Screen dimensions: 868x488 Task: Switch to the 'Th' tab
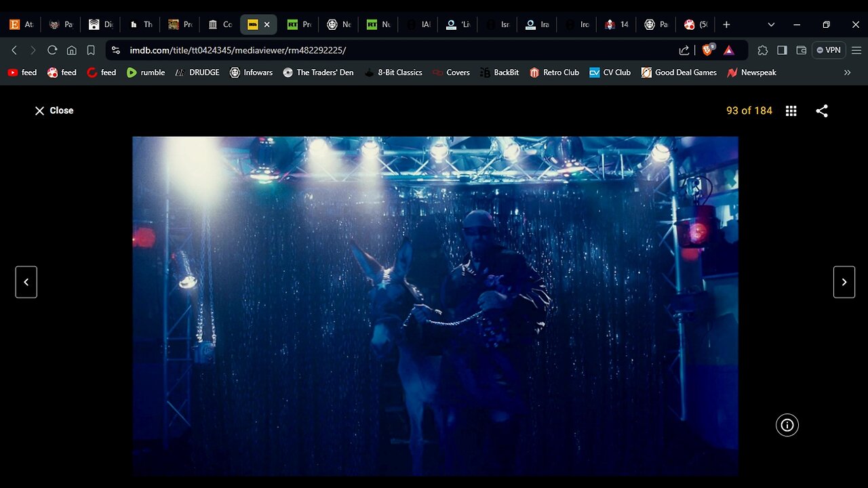(140, 24)
